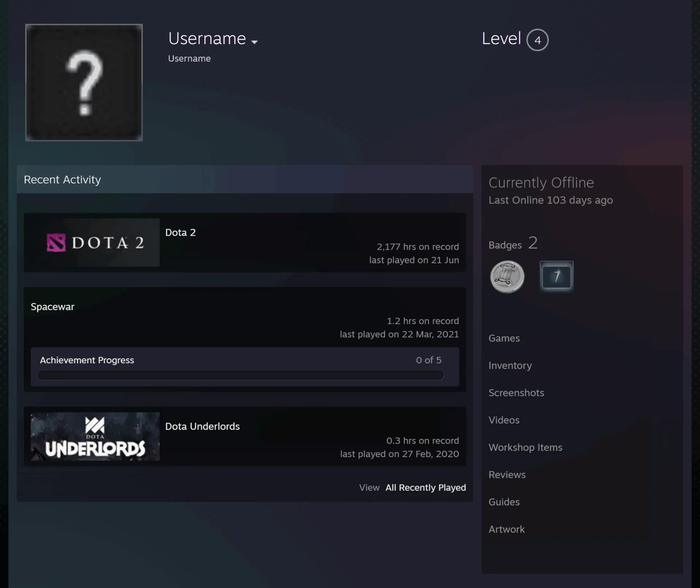View All Recently Played games
The height and width of the screenshot is (588, 700).
[425, 488]
